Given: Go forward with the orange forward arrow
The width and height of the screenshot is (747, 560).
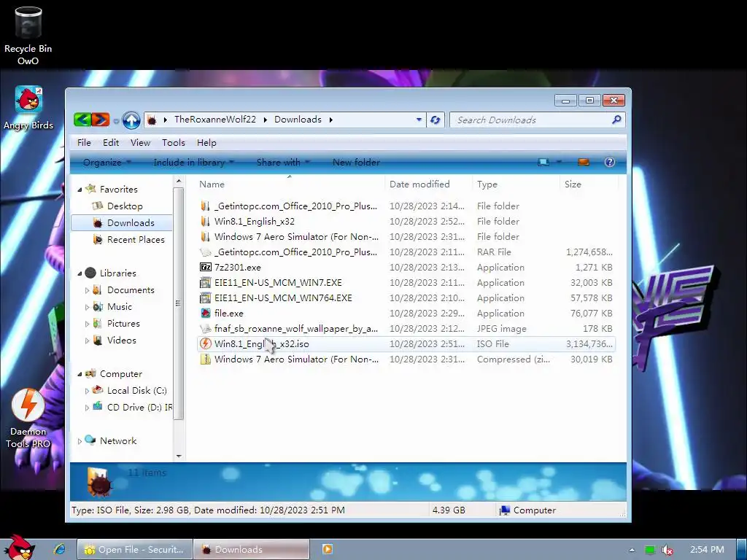Looking at the screenshot, I should click(101, 120).
